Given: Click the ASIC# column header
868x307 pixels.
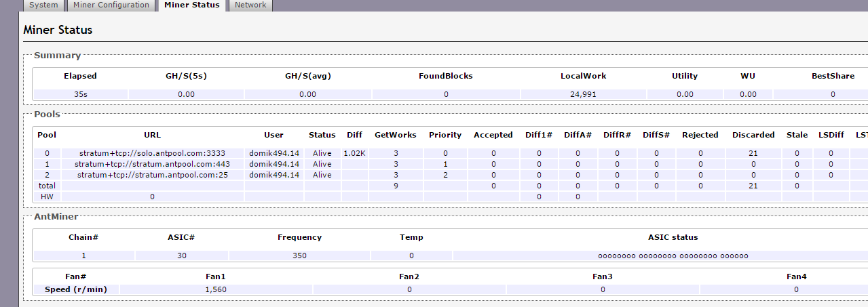Looking at the screenshot, I should click(x=182, y=237).
